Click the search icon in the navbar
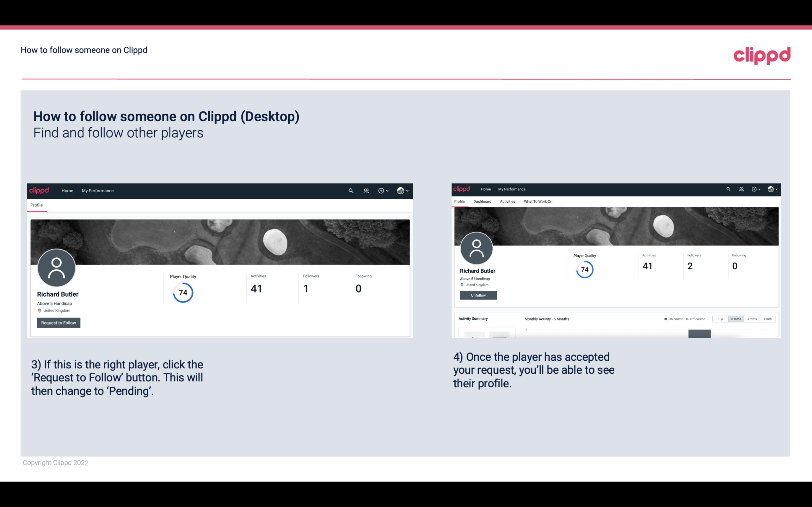The image size is (812, 507). (350, 190)
